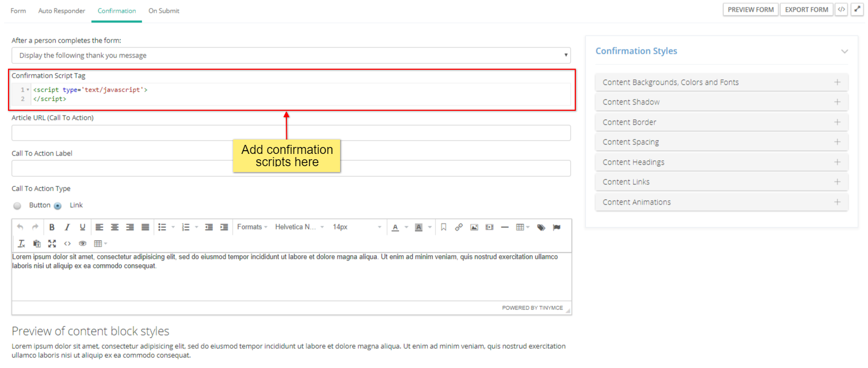Select the Button radio option
This screenshot has height=368, width=868.
pos(18,206)
